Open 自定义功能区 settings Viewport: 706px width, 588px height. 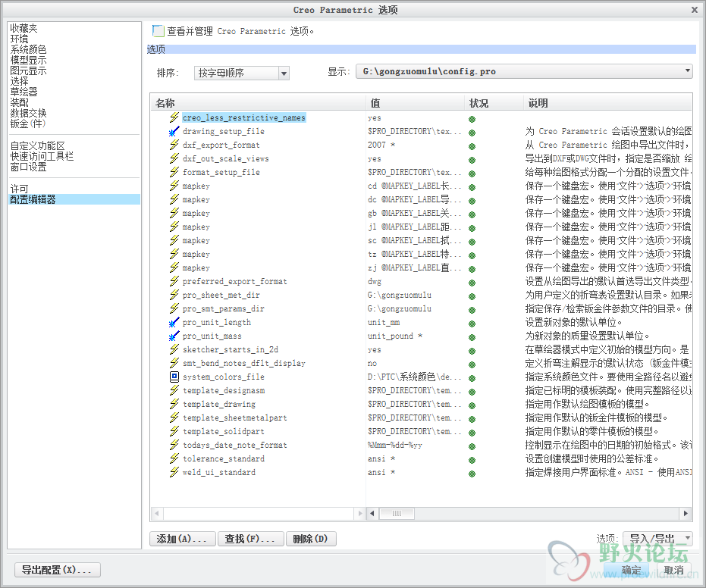point(37,145)
